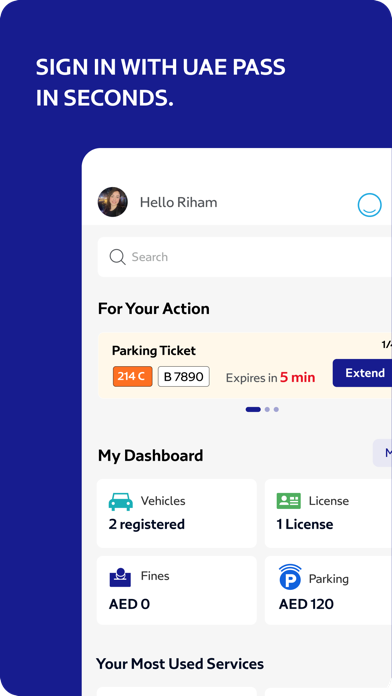Tap the blue Parking P icon

tap(290, 577)
